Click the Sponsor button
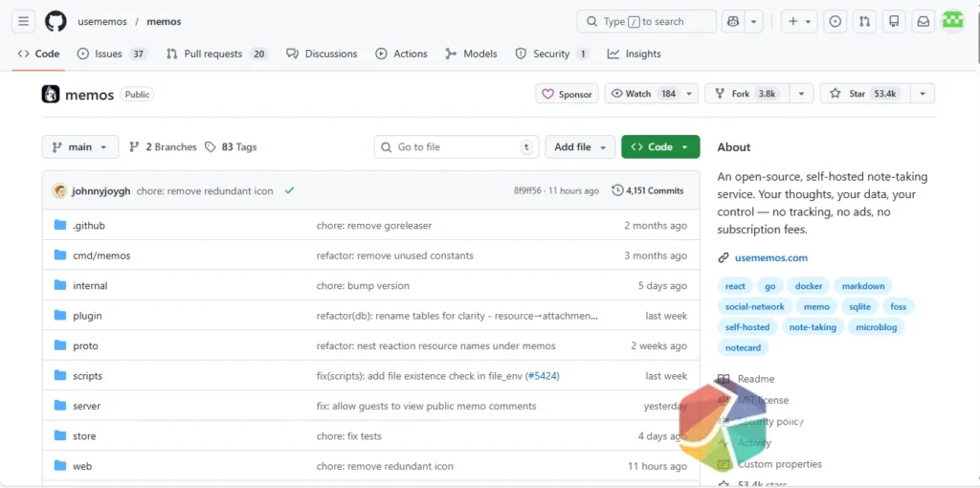This screenshot has width=980, height=488. coord(567,94)
